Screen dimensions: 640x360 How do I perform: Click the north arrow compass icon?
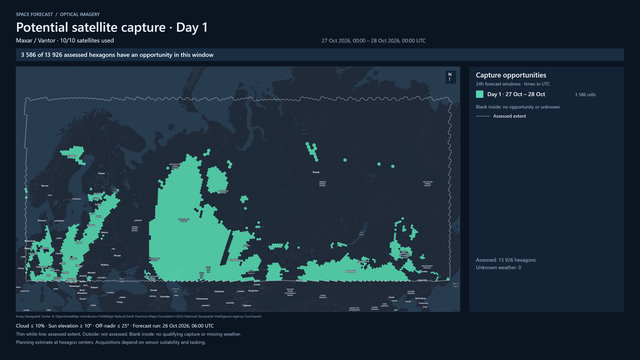[450, 77]
